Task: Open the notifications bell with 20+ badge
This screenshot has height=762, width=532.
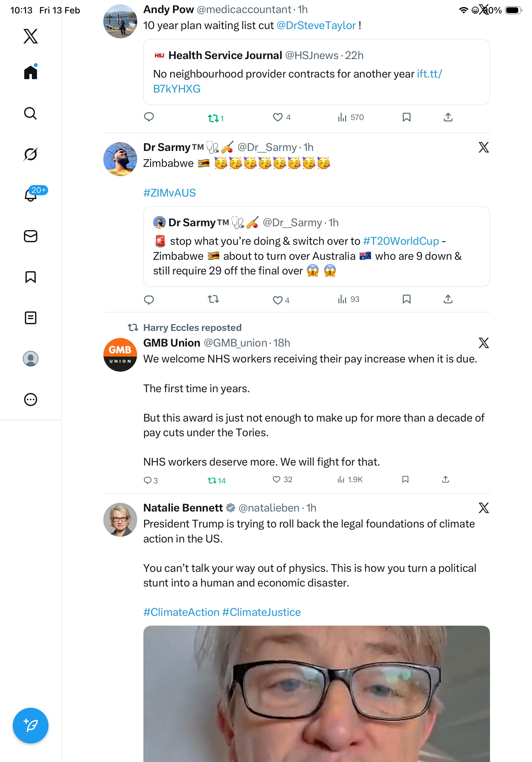Action: (31, 195)
